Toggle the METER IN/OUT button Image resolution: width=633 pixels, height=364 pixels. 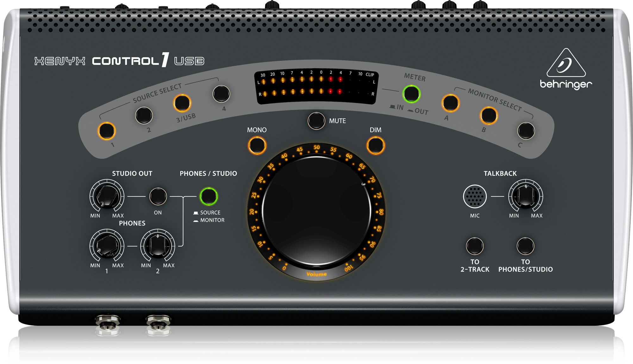point(411,94)
